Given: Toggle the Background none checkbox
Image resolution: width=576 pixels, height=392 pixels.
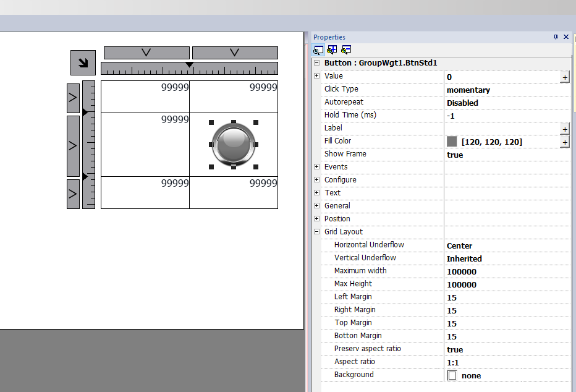Looking at the screenshot, I should point(452,375).
